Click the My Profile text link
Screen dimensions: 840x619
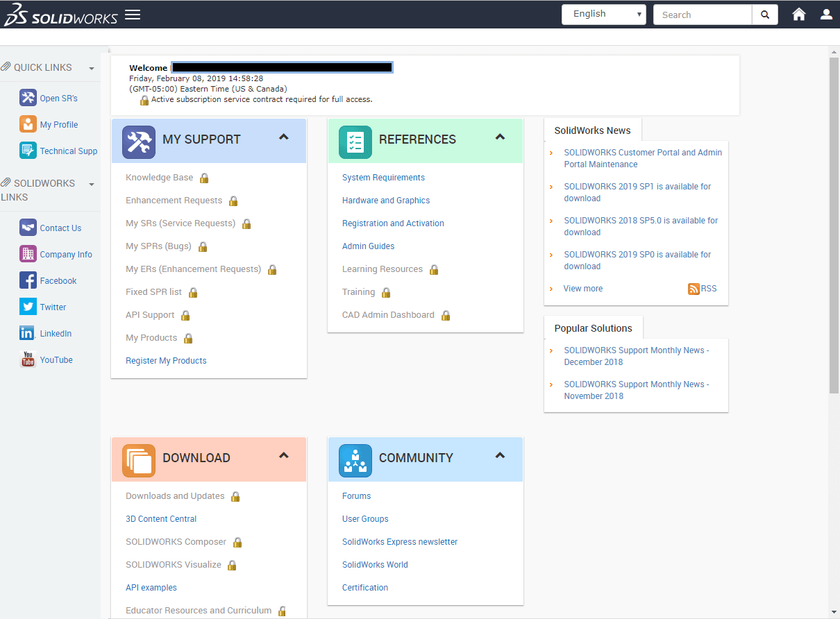pyautogui.click(x=59, y=125)
